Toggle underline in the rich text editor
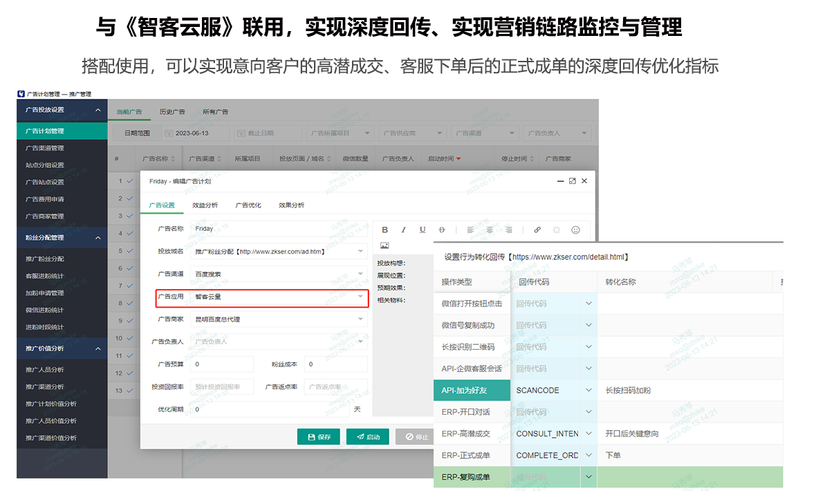 click(423, 230)
